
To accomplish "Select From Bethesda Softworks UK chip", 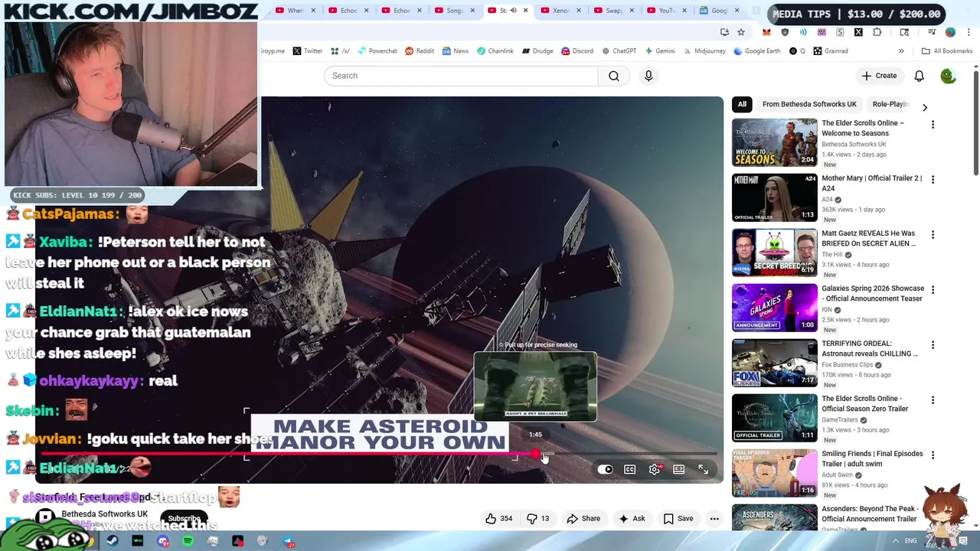I will tap(809, 104).
